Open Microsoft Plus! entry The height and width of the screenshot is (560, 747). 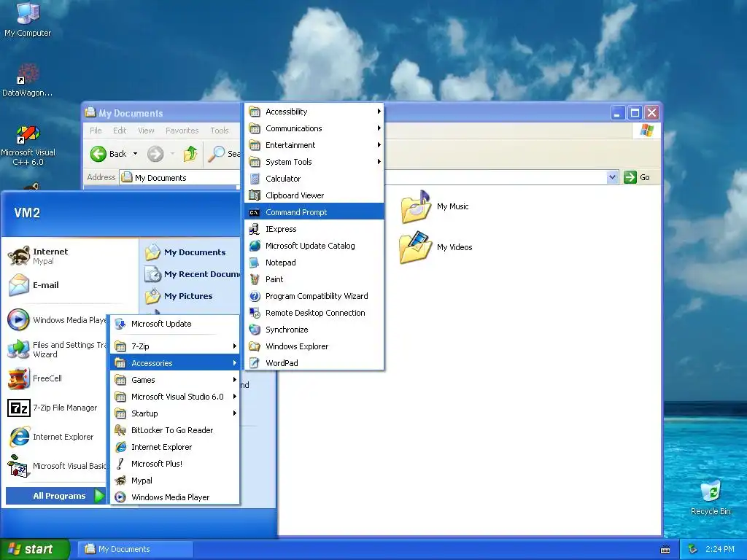[175, 463]
